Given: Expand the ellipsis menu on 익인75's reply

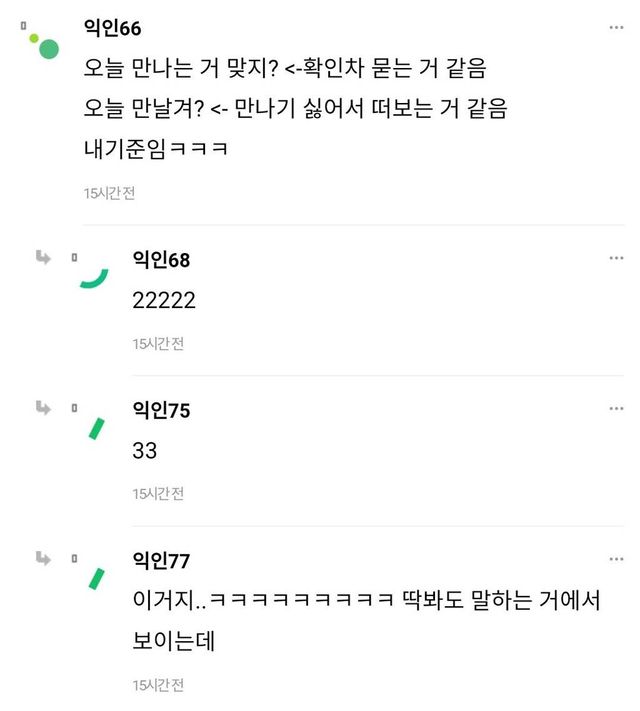Looking at the screenshot, I should point(616,409).
